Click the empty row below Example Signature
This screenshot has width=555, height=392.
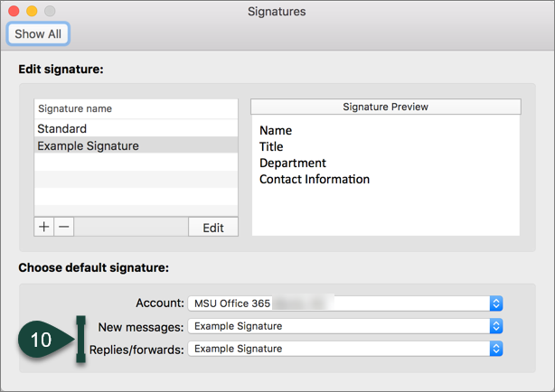[136, 163]
